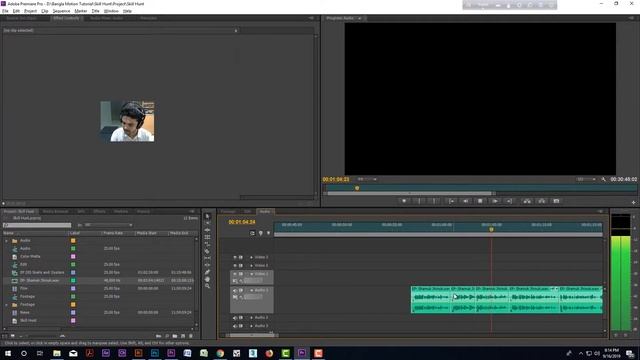Step forward one frame in Program monitor
The image size is (640, 360).
click(495, 201)
